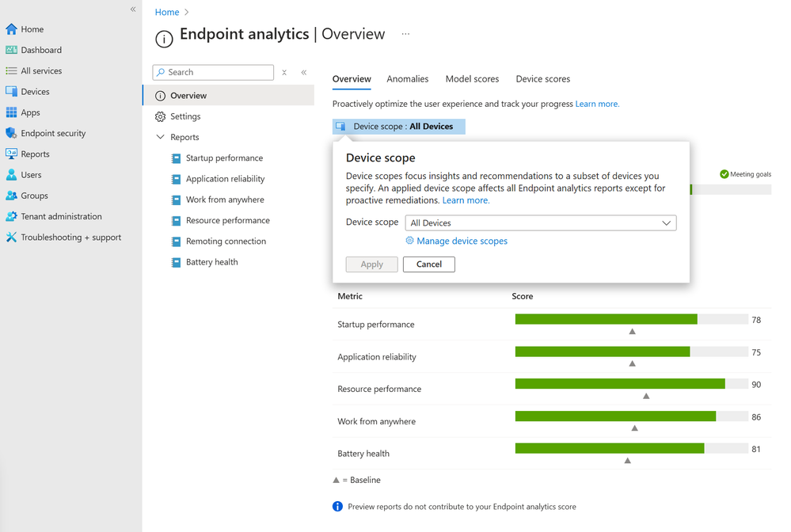Open the Device scope dropdown
This screenshot has width=791, height=532.
(x=540, y=223)
